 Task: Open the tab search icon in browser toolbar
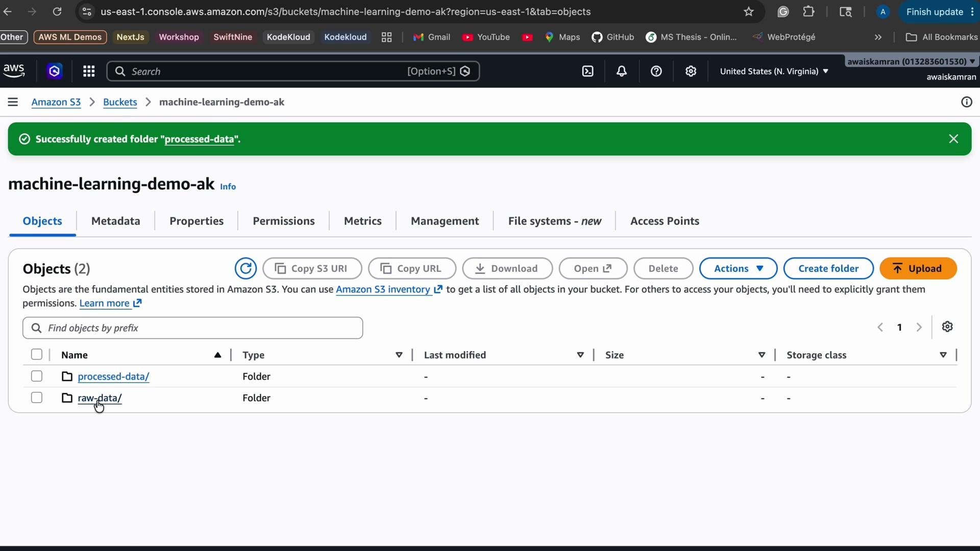click(x=845, y=12)
